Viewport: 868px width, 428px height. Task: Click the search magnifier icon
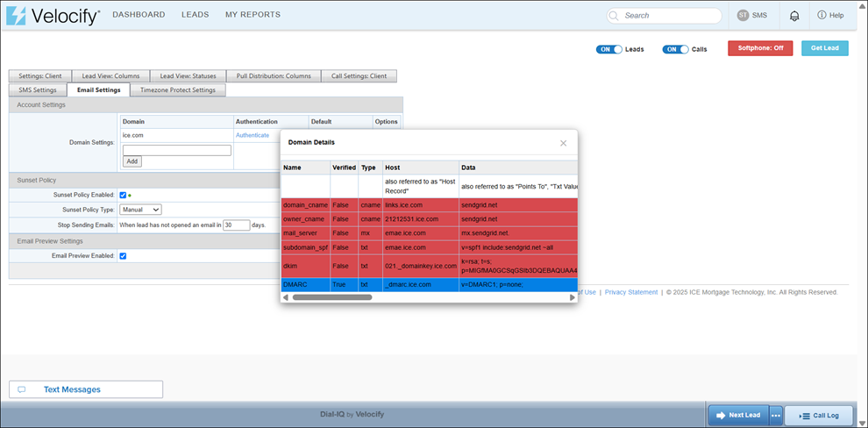coord(614,16)
